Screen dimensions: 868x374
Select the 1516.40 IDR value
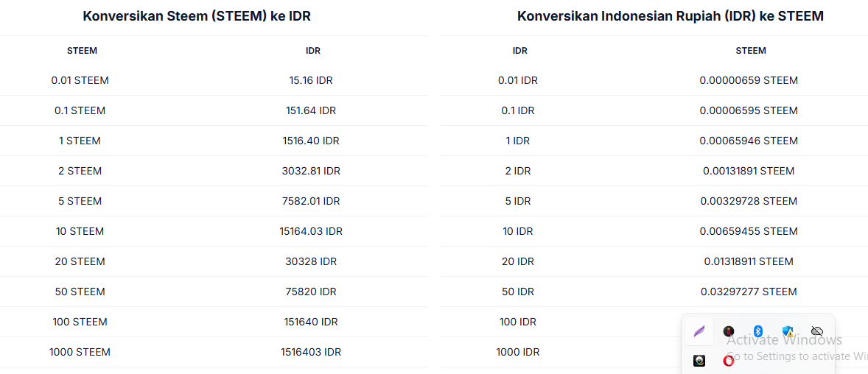pyautogui.click(x=310, y=141)
